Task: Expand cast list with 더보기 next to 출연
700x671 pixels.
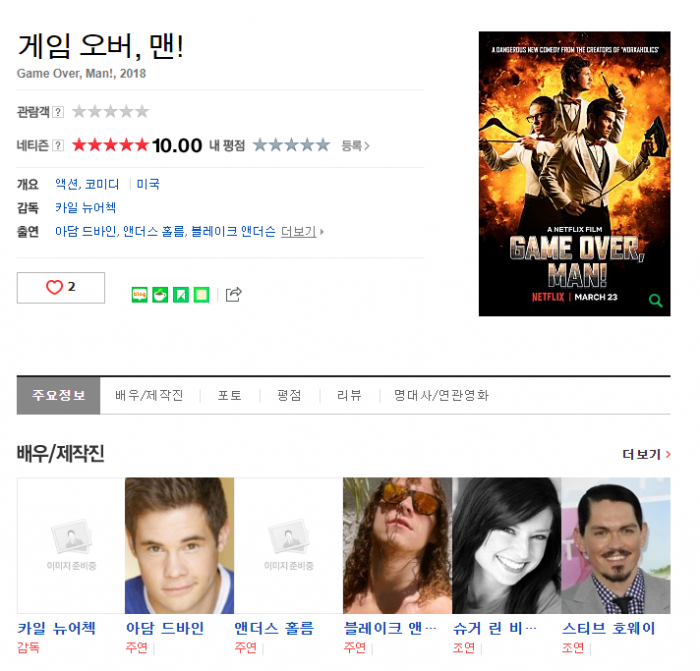Action: coord(302,232)
